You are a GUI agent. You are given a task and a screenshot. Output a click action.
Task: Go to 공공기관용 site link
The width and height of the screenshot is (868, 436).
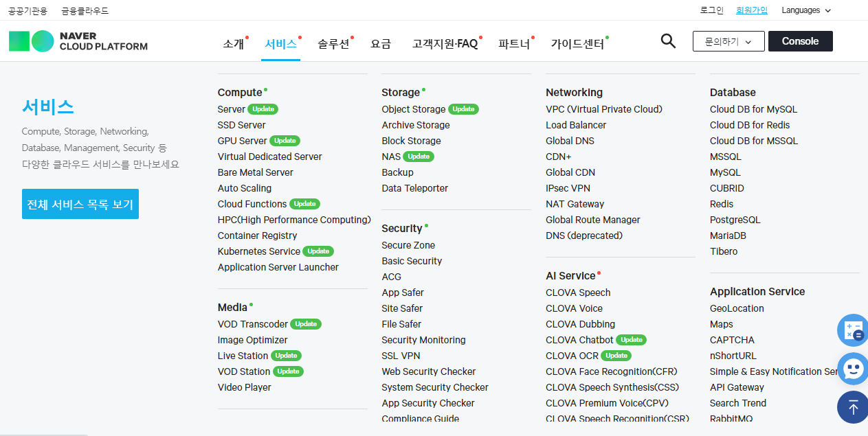tap(27, 11)
